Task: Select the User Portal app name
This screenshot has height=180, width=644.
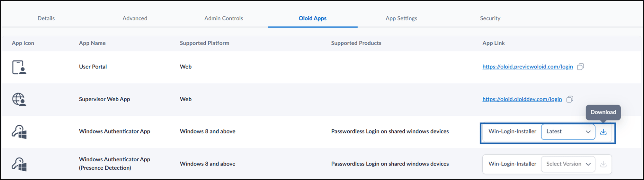Action: point(93,67)
